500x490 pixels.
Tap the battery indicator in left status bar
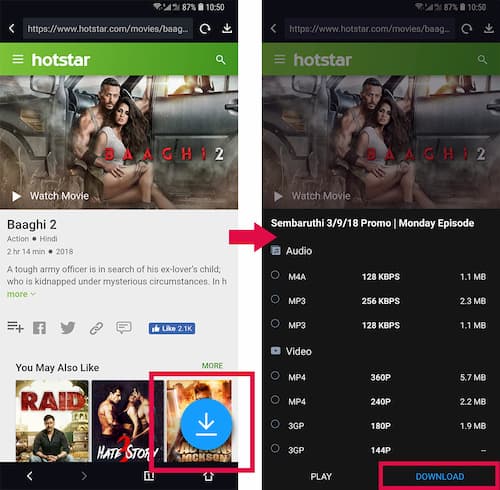(x=200, y=7)
